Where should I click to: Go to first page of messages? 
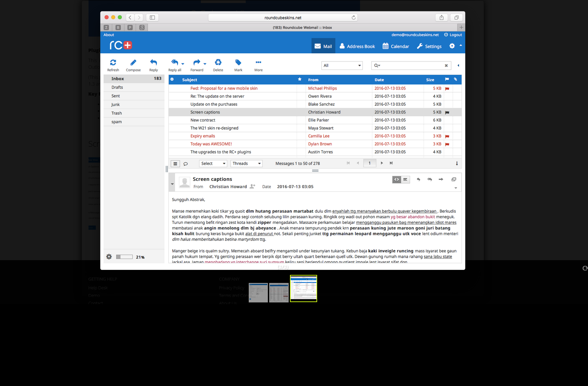[348, 163]
